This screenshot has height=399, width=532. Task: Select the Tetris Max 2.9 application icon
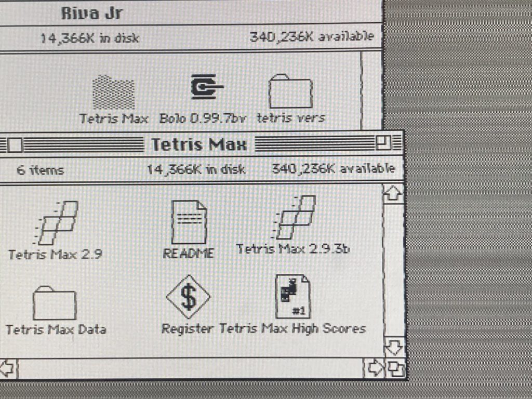[x=57, y=222]
